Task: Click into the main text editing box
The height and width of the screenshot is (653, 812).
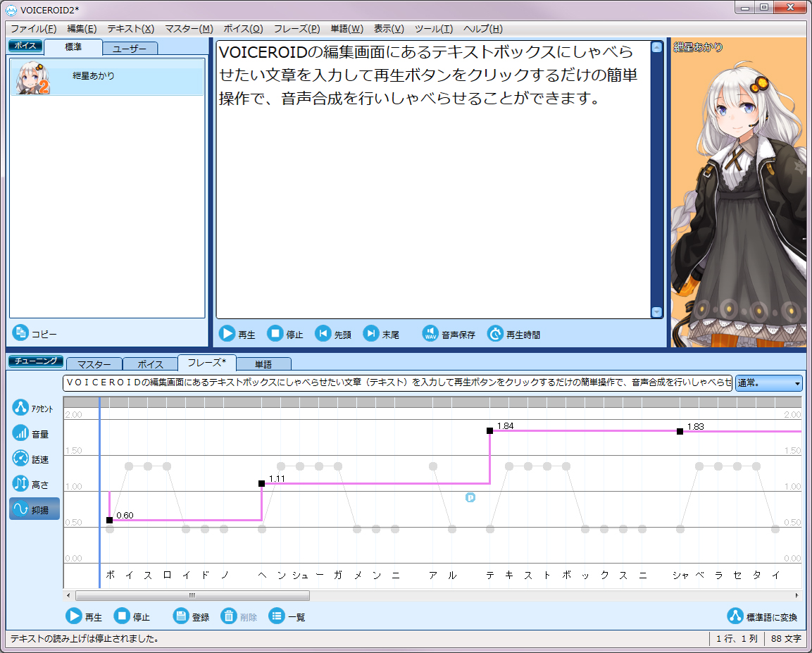Action: click(433, 179)
